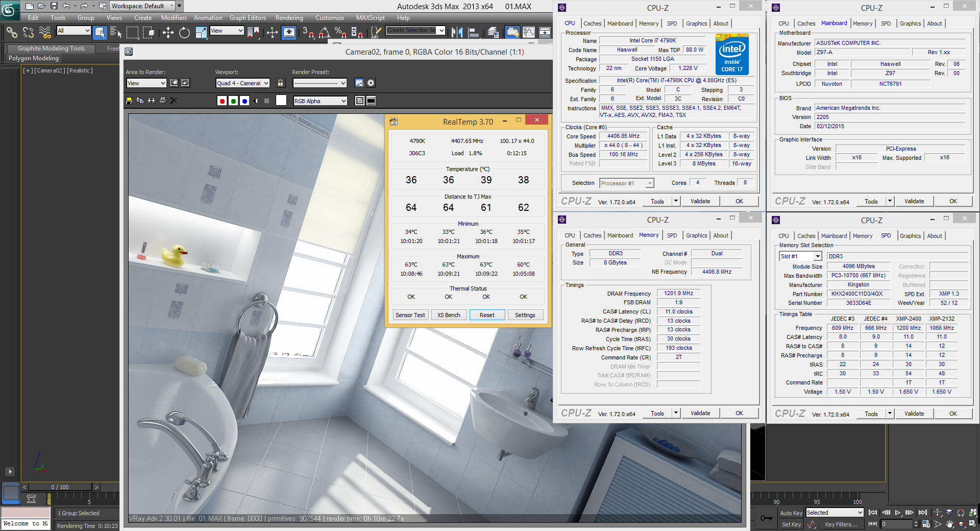Open the selection filter All dropdown

pyautogui.click(x=73, y=31)
